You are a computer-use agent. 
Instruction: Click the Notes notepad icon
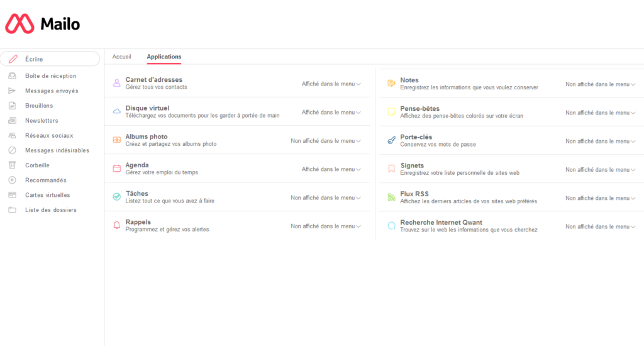391,84
